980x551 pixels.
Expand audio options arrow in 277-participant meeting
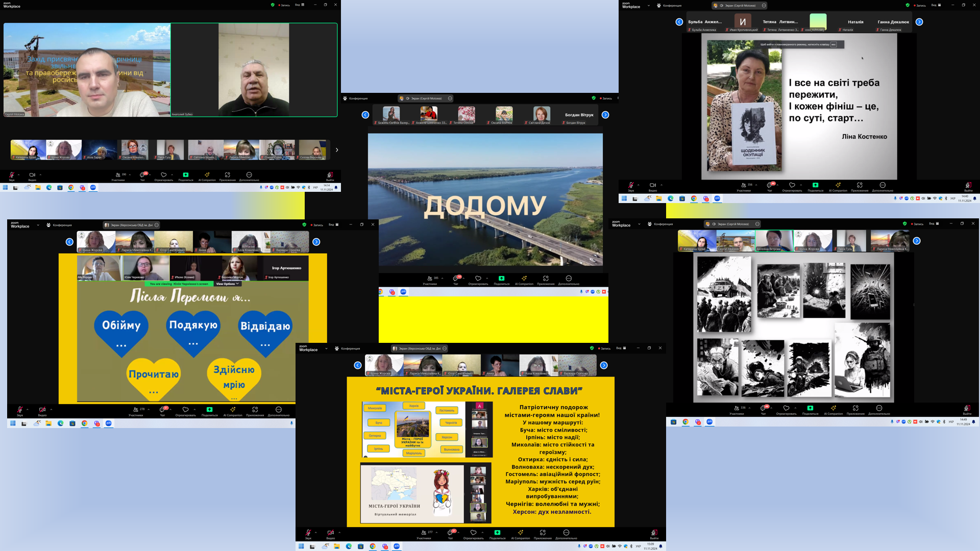(x=316, y=533)
